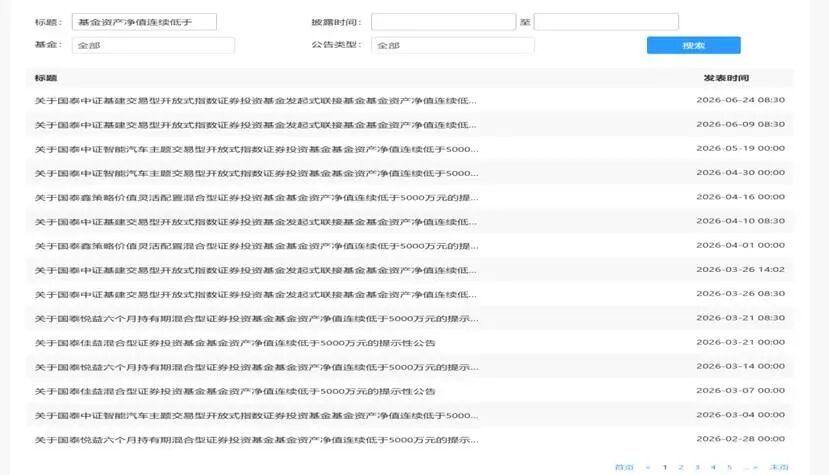Viewport: 829px width, 475px height.
Task: Jump to 末页 last page in pagination
Action: click(x=779, y=467)
